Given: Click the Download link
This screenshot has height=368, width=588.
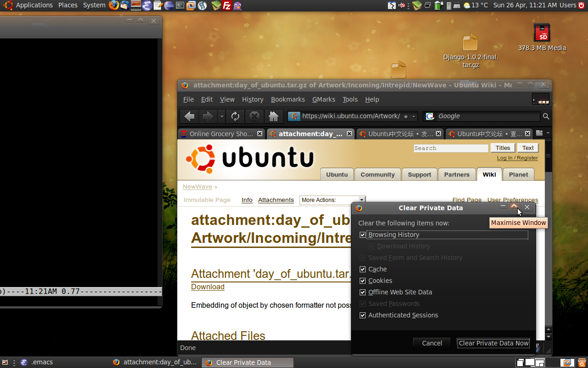Looking at the screenshot, I should [208, 287].
